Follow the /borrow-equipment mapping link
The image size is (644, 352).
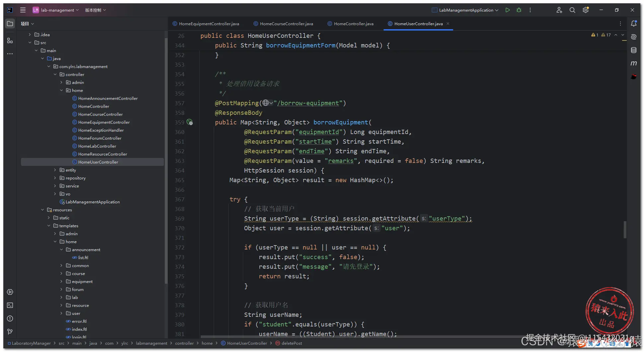pyautogui.click(x=308, y=103)
